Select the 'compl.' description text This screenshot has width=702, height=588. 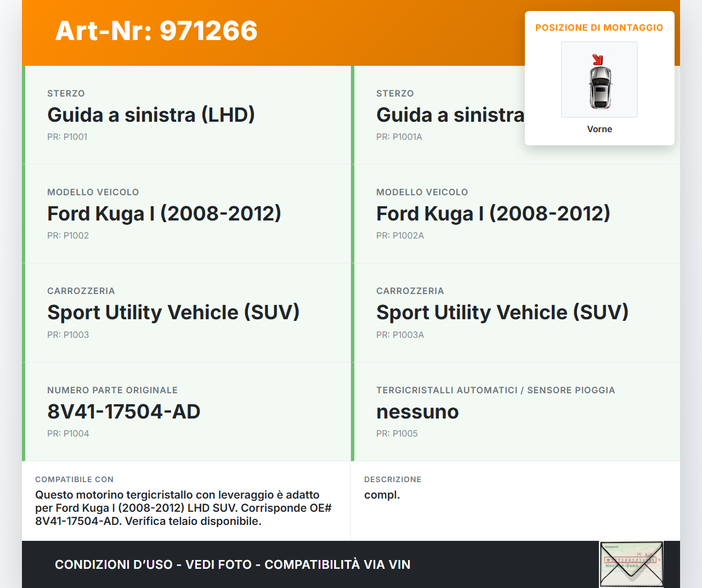(382, 495)
